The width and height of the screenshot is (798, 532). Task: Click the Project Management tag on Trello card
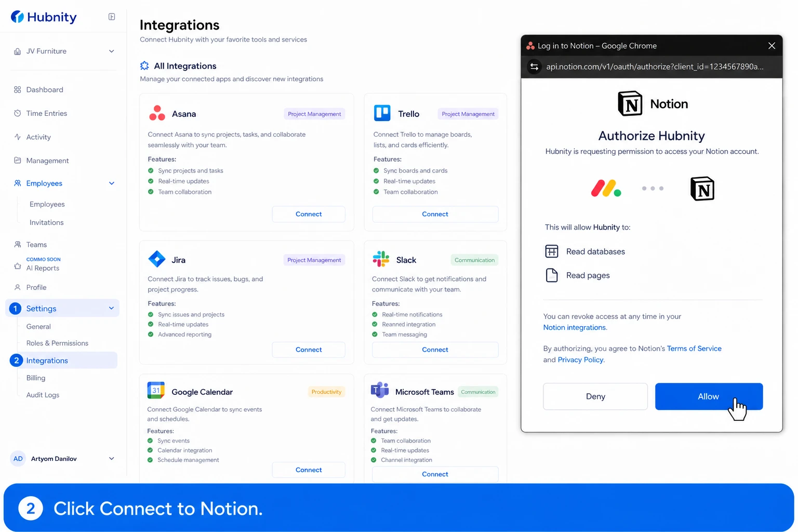click(x=468, y=114)
